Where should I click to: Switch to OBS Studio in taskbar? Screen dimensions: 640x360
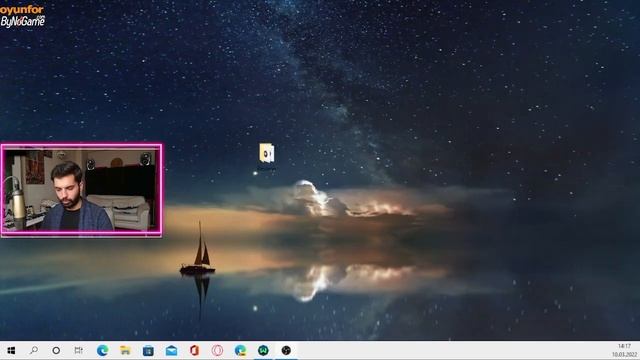pyautogui.click(x=286, y=350)
